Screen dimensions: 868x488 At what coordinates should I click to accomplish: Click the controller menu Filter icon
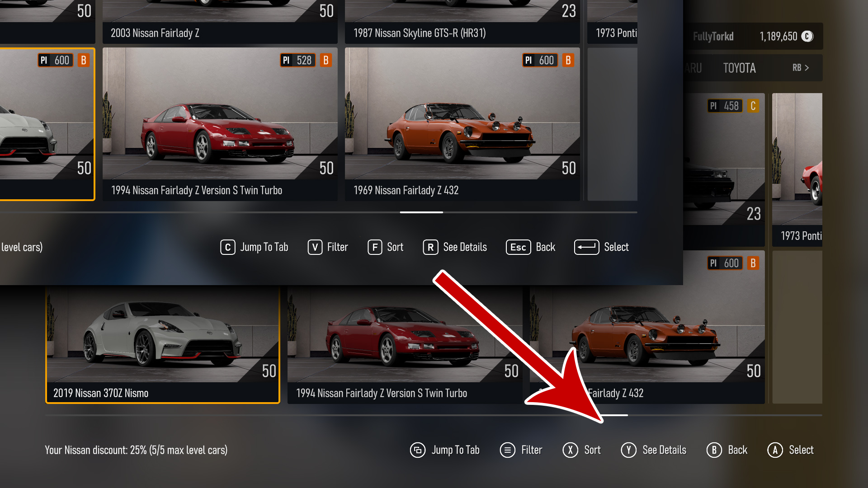(508, 450)
